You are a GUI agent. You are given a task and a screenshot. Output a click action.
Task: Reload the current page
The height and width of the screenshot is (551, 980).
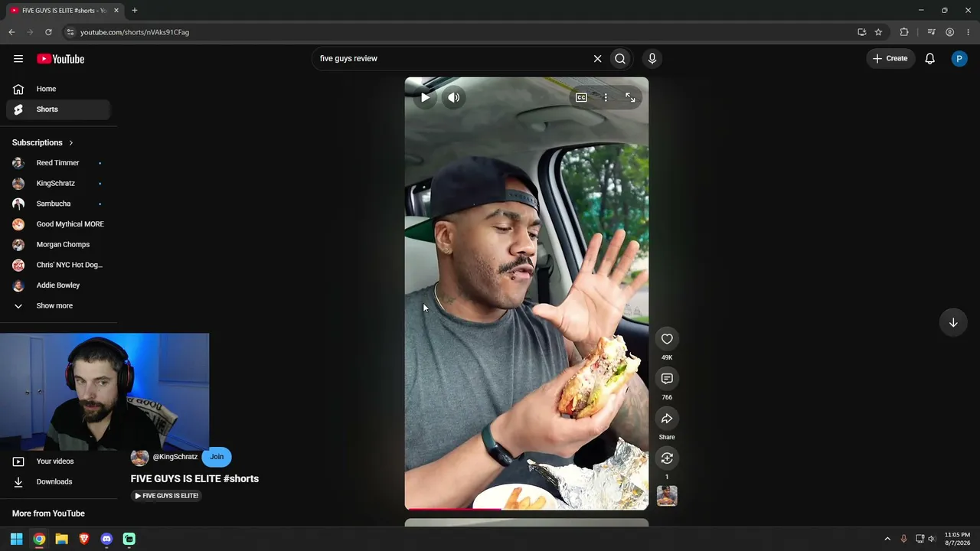(x=48, y=32)
